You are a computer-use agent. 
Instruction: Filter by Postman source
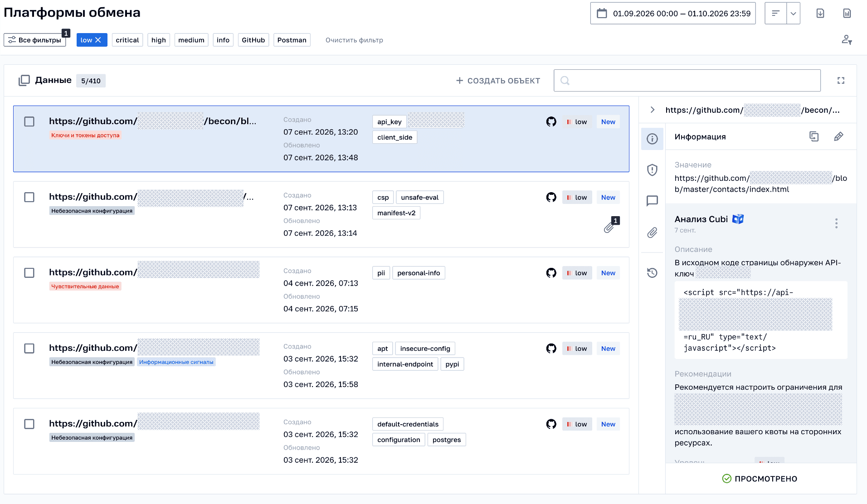292,40
